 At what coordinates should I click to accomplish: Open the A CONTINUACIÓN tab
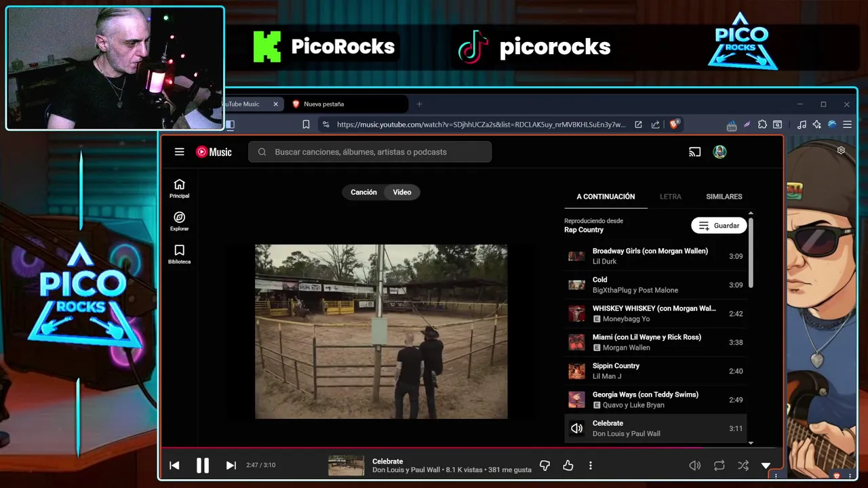pyautogui.click(x=606, y=197)
